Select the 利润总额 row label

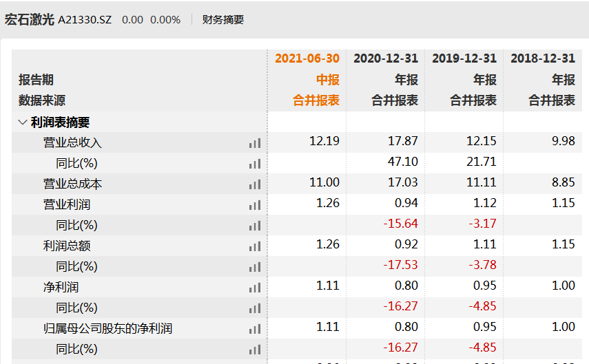(67, 246)
